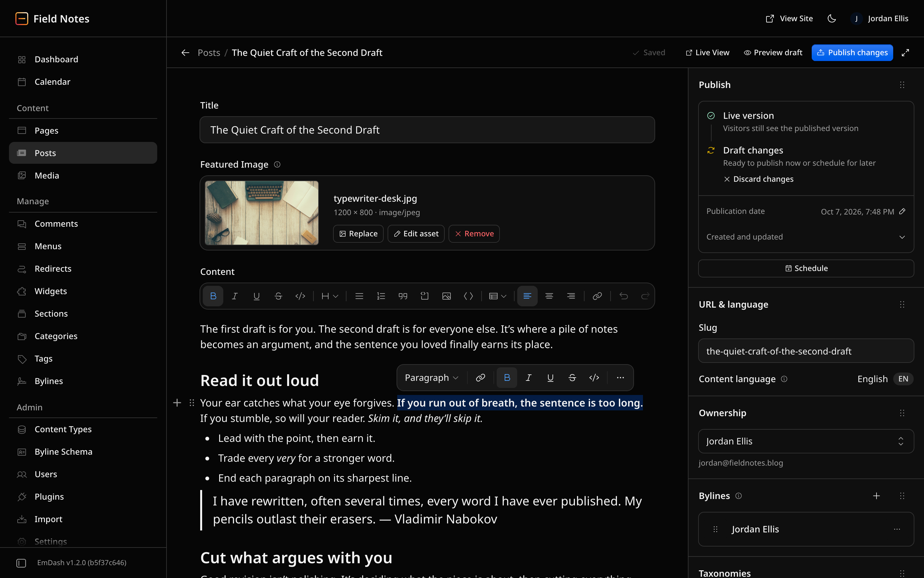This screenshot has height=578, width=924.
Task: Add a byline with plus icon
Action: tap(876, 496)
